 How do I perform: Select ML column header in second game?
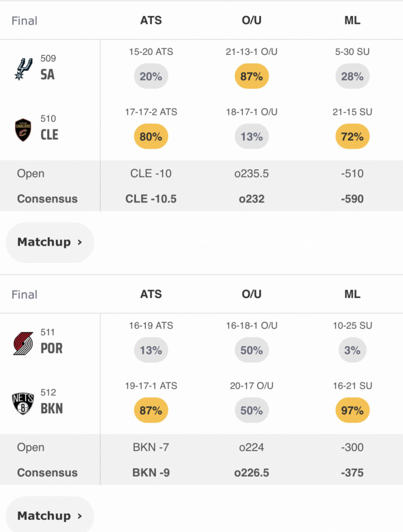tap(352, 294)
